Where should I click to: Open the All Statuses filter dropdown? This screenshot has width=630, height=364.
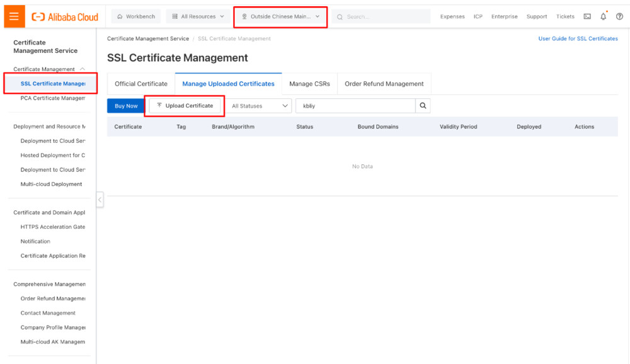pos(259,106)
